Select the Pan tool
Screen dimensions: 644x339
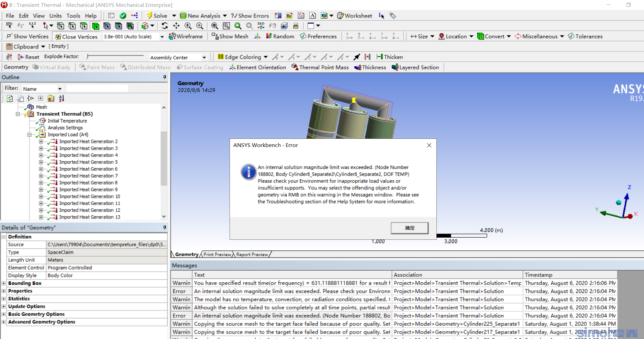point(176,26)
